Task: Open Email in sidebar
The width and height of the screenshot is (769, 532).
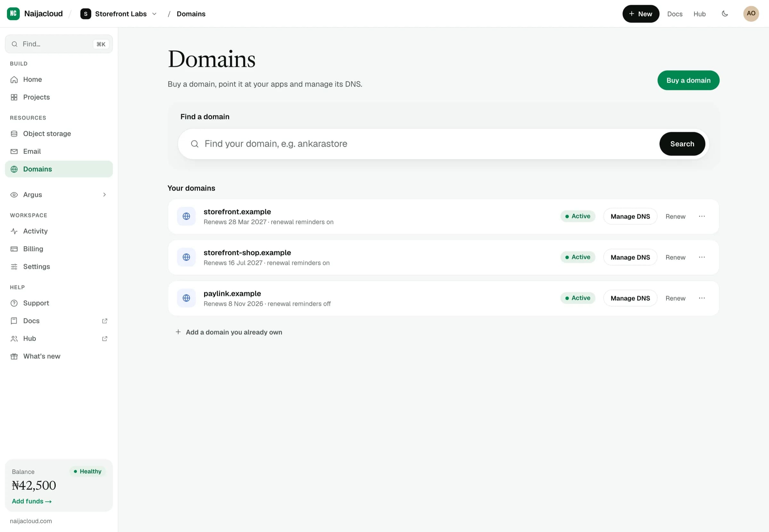Action: coord(59,151)
